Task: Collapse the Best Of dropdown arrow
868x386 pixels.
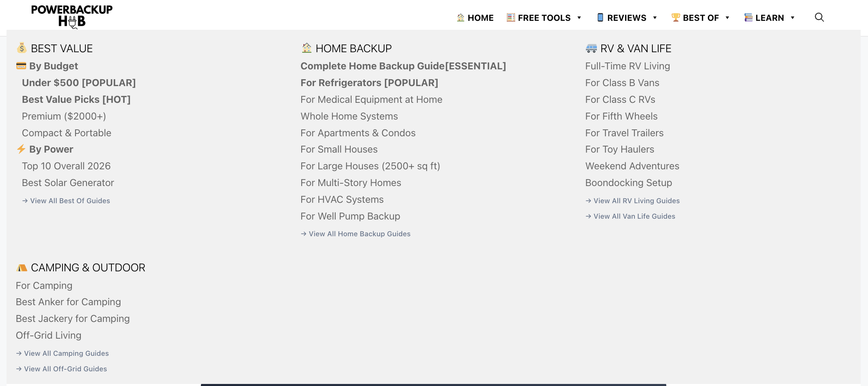Action: (x=727, y=18)
